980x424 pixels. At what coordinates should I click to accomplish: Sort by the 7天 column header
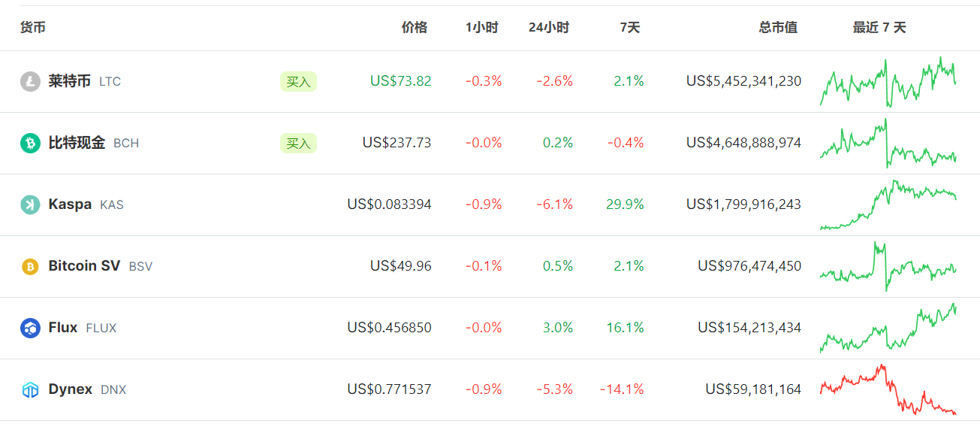click(630, 28)
